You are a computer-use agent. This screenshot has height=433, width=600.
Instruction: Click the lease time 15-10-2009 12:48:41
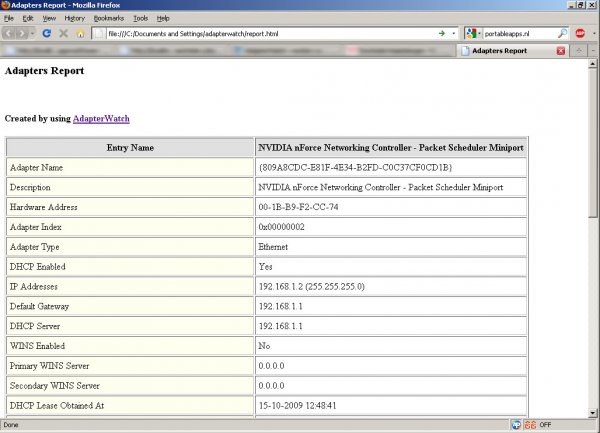click(297, 405)
